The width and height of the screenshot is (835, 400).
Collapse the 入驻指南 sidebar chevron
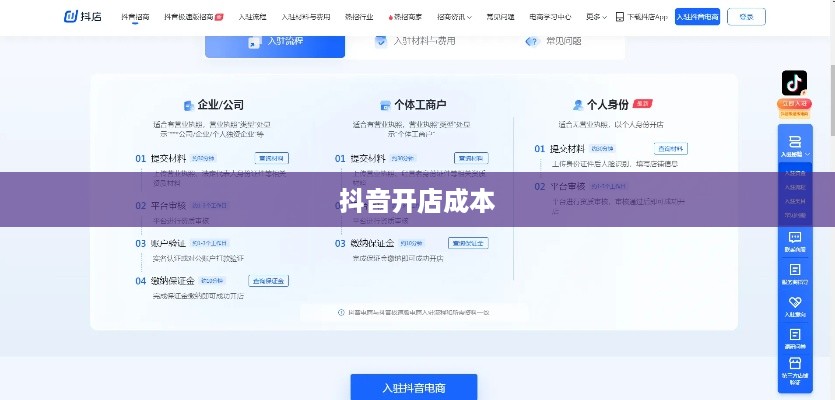pos(808,154)
